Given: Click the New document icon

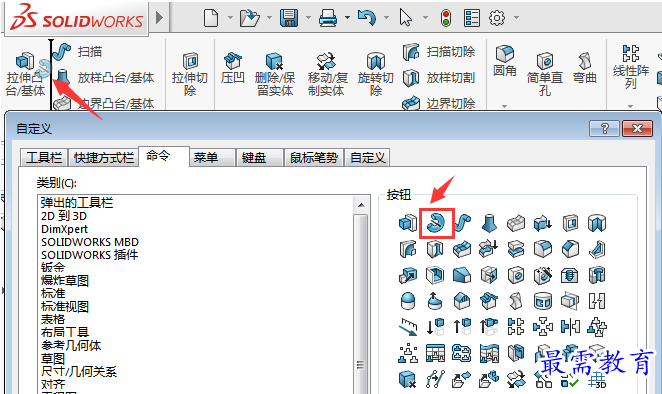Looking at the screenshot, I should coord(211,18).
